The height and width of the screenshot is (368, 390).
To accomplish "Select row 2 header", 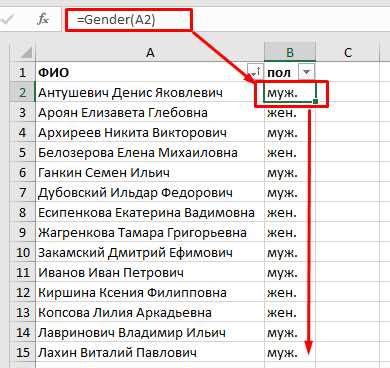I will click(x=22, y=92).
